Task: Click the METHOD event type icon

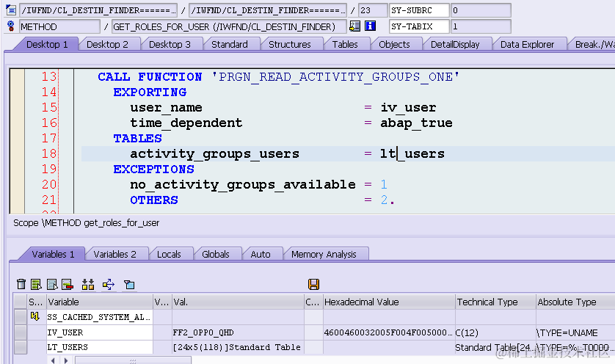Action: pyautogui.click(x=11, y=26)
